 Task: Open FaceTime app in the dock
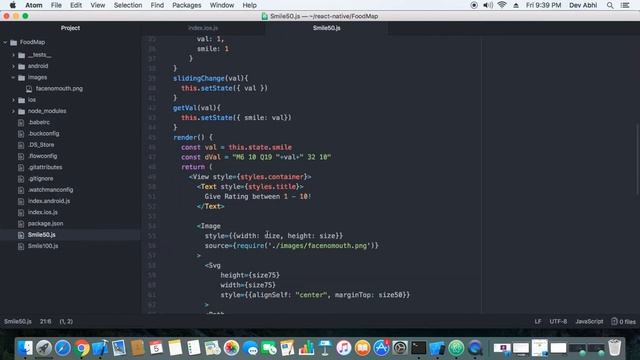tap(269, 348)
